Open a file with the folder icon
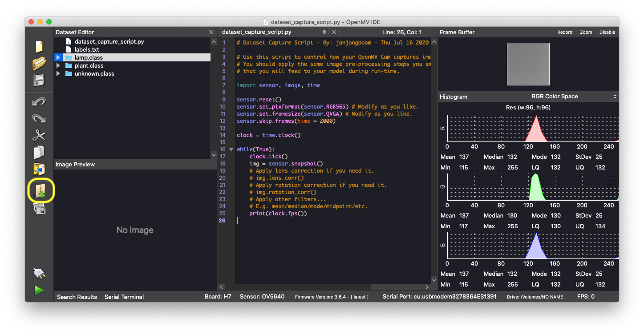The height and width of the screenshot is (335, 644). (x=39, y=64)
